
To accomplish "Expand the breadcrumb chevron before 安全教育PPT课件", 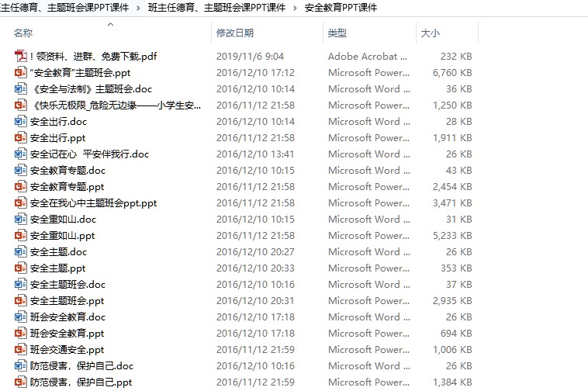I will pos(297,8).
